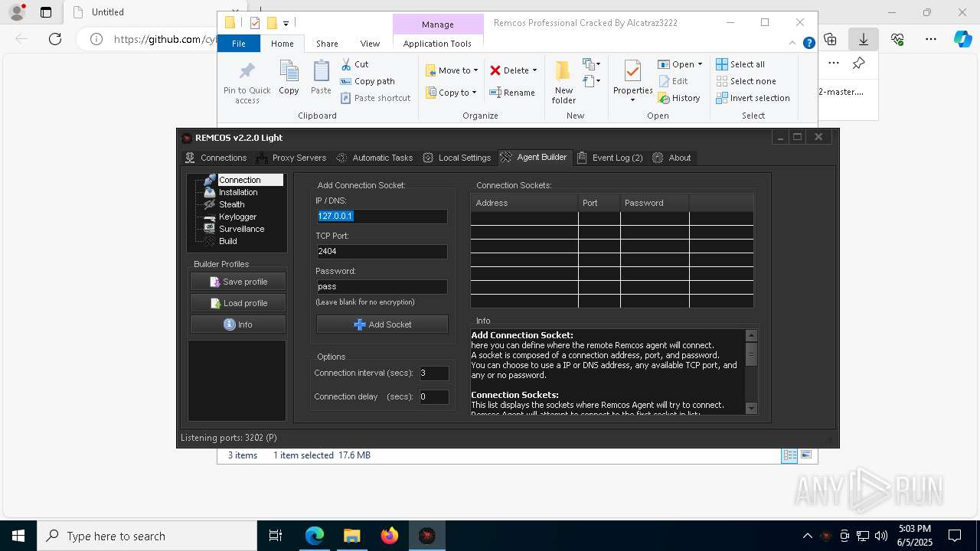Click Select all in the ribbon
The width and height of the screenshot is (980, 551).
tap(740, 64)
